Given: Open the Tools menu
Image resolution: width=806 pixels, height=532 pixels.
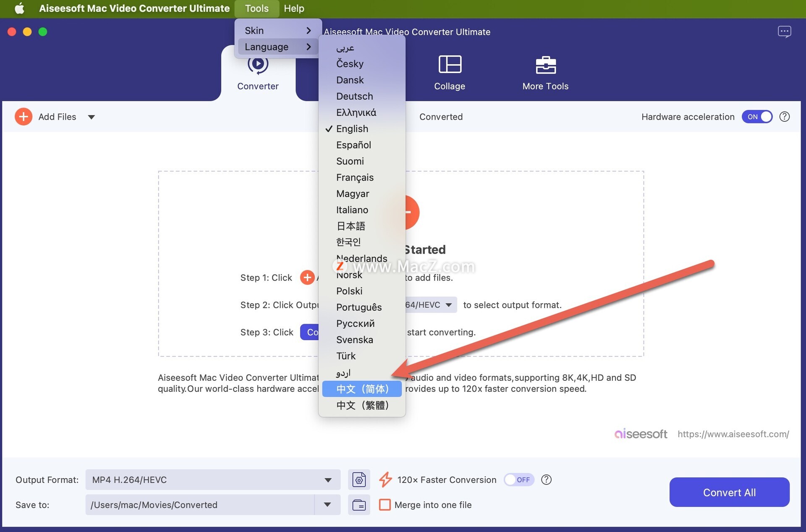Looking at the screenshot, I should coord(256,8).
